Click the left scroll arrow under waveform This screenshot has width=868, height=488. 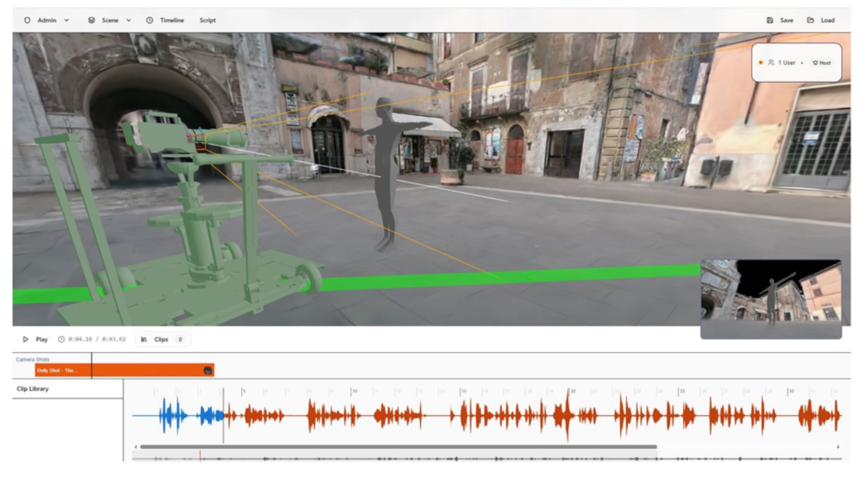[136, 447]
